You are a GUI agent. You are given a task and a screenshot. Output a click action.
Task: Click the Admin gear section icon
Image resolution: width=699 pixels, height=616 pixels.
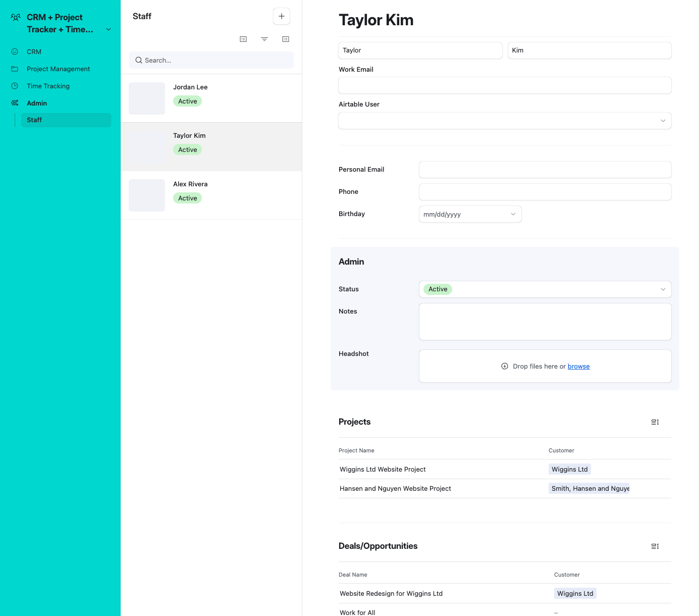(15, 102)
